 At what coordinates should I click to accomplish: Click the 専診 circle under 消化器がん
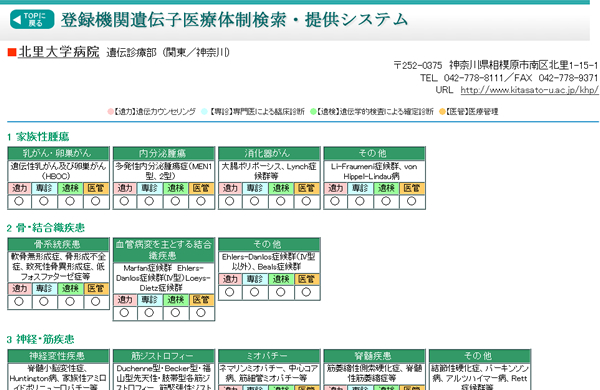(x=254, y=201)
